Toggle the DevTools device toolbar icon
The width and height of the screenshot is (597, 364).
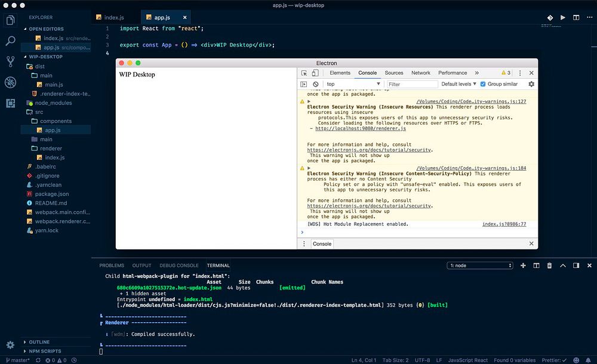[x=315, y=73]
